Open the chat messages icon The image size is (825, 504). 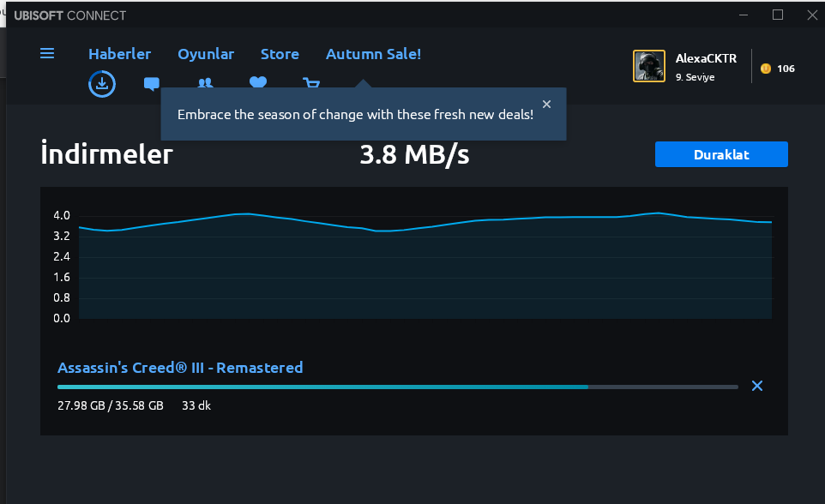[x=152, y=83]
